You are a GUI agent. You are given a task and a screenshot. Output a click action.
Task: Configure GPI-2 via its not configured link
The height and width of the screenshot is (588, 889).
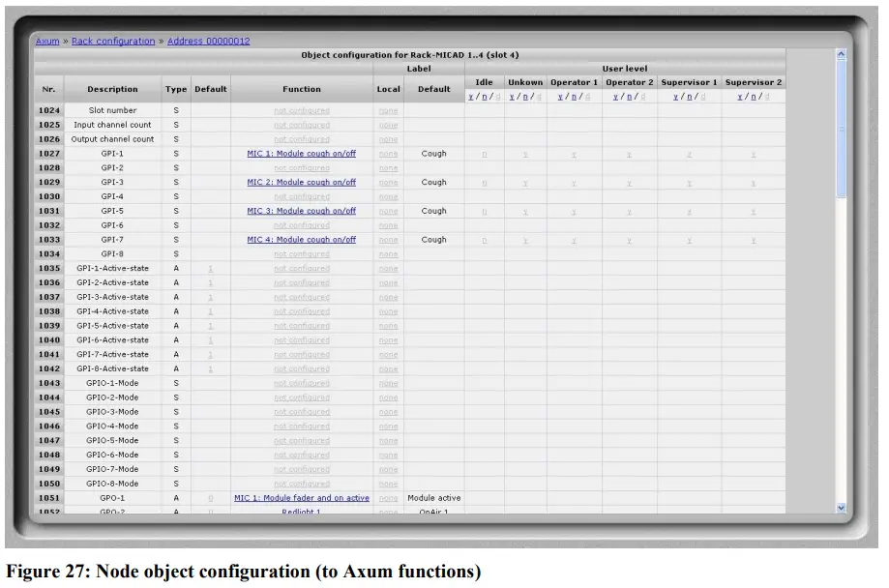pyautogui.click(x=302, y=167)
